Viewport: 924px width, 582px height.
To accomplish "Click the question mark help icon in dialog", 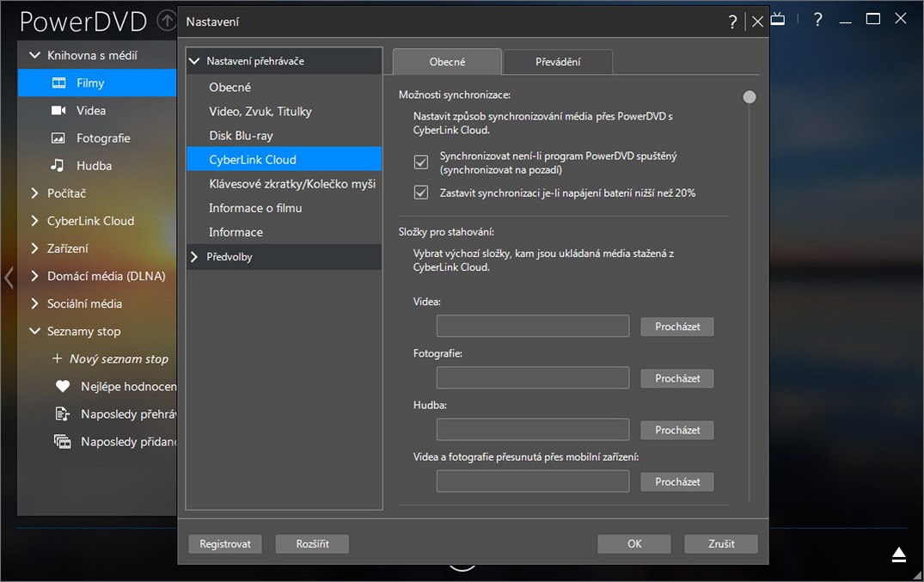I will [732, 22].
